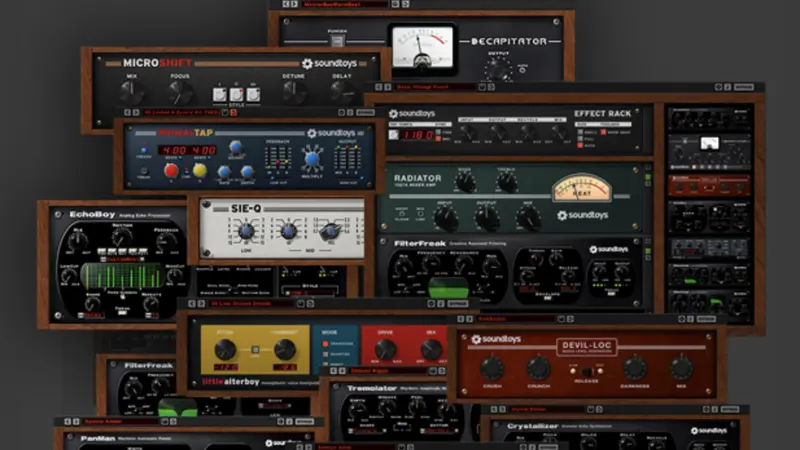This screenshot has width=800, height=450.
Task: Open preset name menu above Devil-Loc
Action: [x=515, y=319]
